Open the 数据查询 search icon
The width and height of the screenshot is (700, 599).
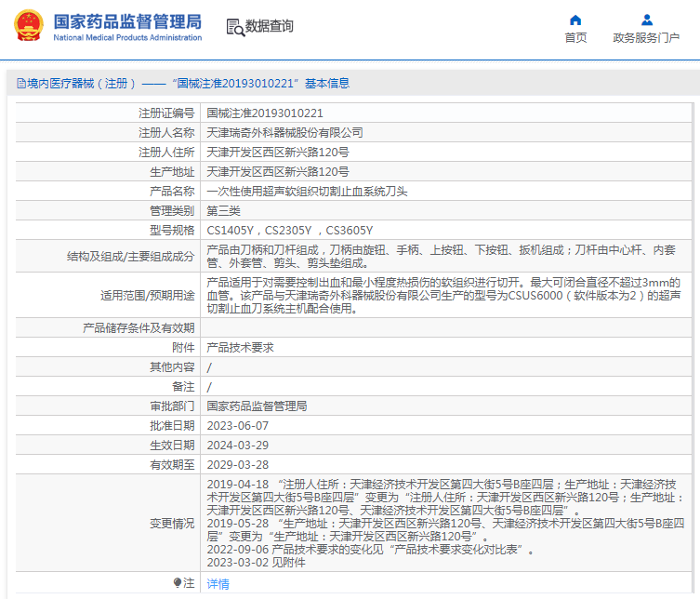point(235,27)
